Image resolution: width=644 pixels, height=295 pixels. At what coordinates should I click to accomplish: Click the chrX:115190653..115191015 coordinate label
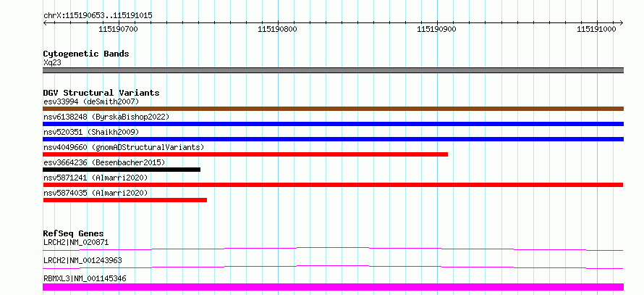(x=98, y=15)
